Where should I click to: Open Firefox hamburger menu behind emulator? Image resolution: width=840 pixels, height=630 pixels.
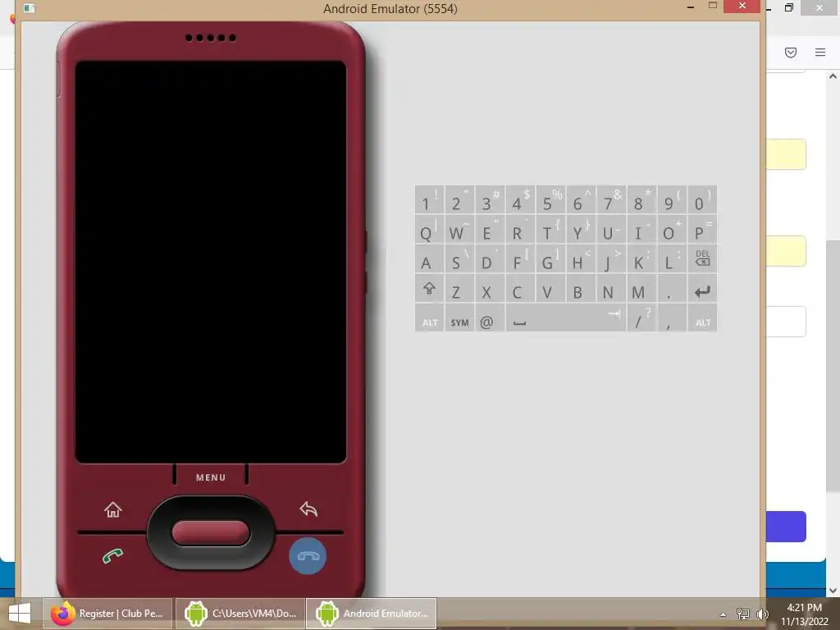point(820,52)
